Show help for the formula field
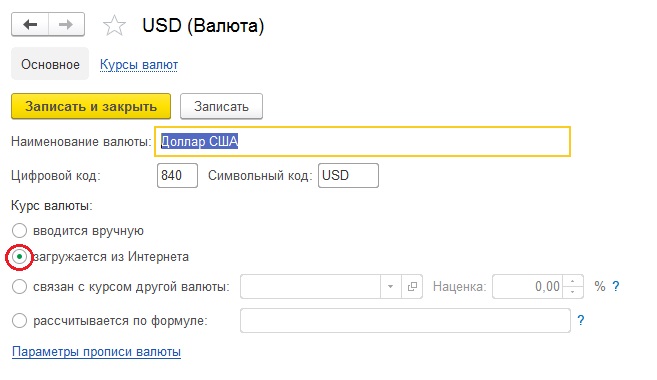This screenshot has height=380, width=657. pos(580,321)
